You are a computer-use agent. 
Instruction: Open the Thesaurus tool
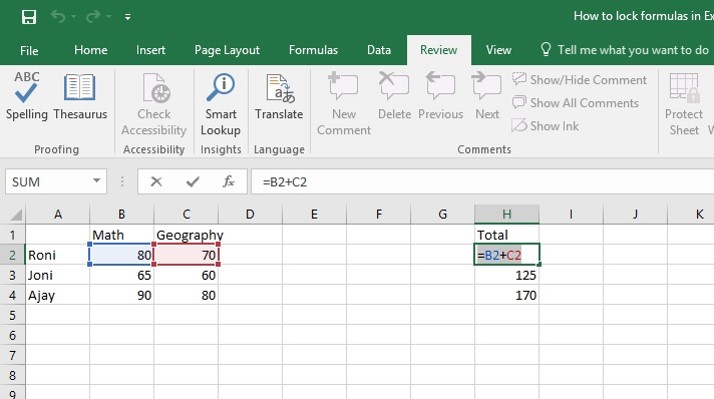pos(80,96)
